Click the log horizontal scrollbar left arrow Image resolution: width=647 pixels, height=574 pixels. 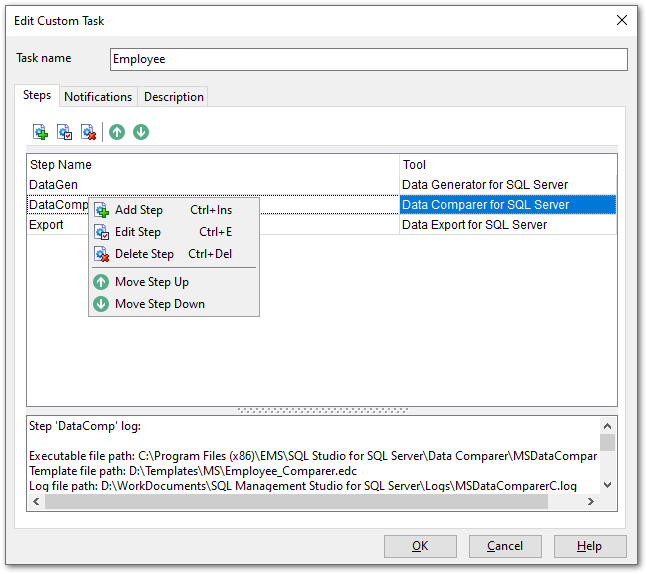36,501
